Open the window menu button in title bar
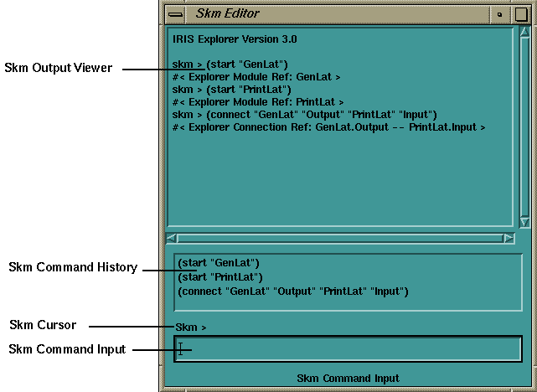This screenshot has width=537, height=392. click(175, 13)
